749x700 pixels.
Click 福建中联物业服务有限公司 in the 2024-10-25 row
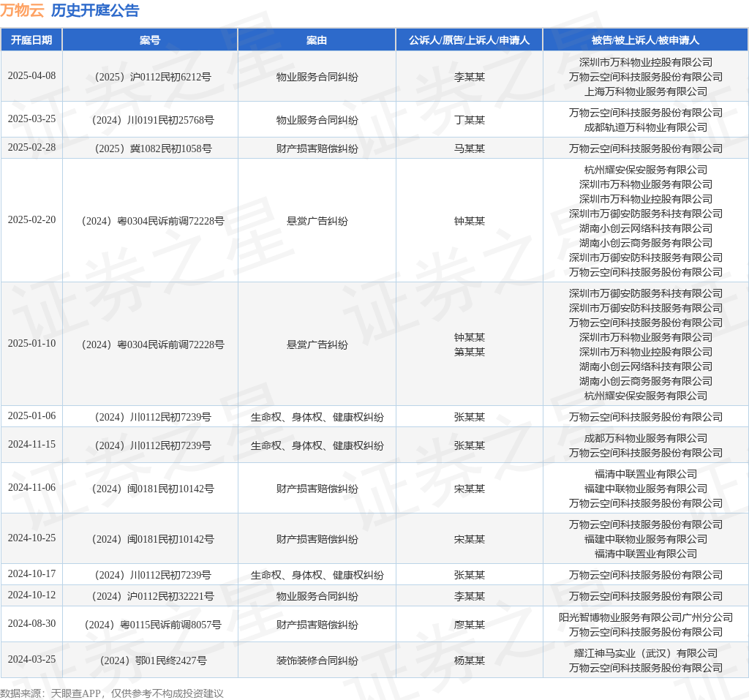tap(645, 539)
